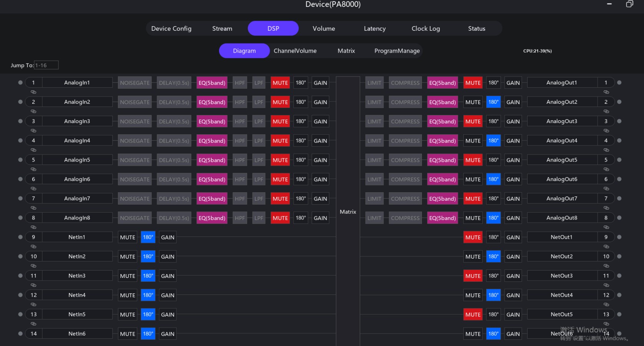Click the Jump To input field
This screenshot has height=346, width=644.
[x=46, y=65]
